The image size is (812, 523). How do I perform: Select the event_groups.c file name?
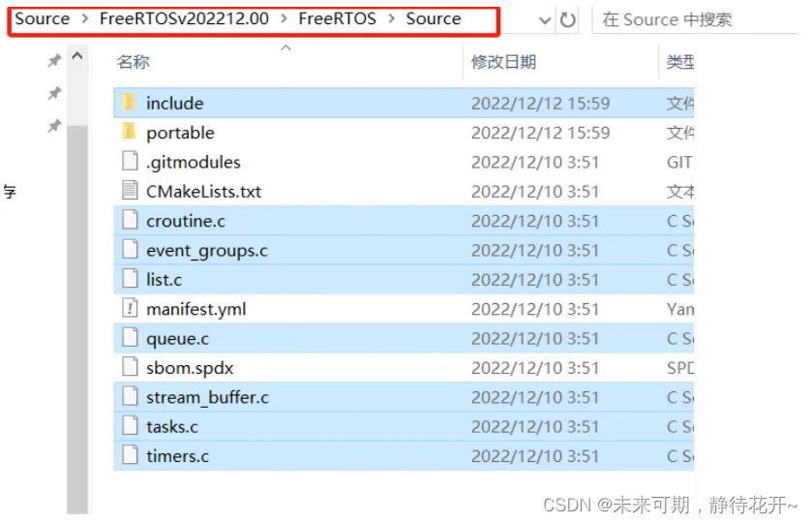pos(206,251)
